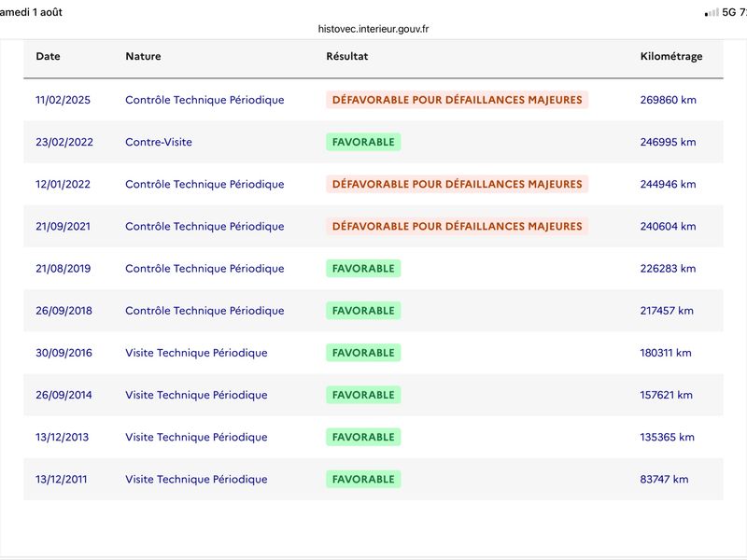Select the 269860 km mileage value

668,100
